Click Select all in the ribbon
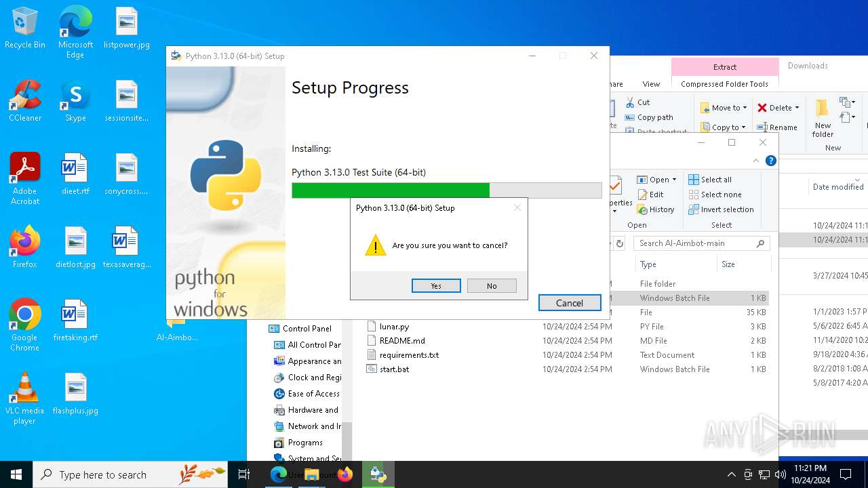 [710, 180]
